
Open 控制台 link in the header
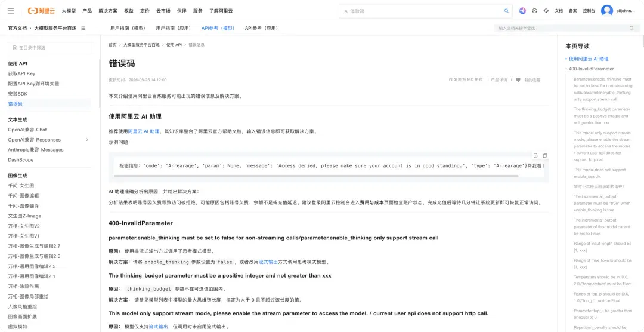tap(589, 11)
